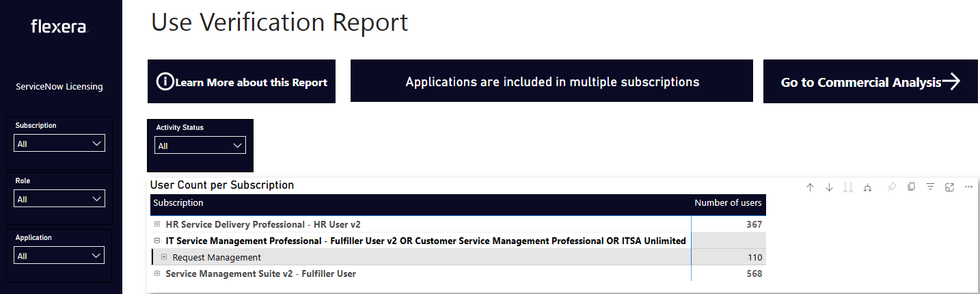Collapse IT Service Management Professional row
This screenshot has width=980, height=294.
(157, 241)
